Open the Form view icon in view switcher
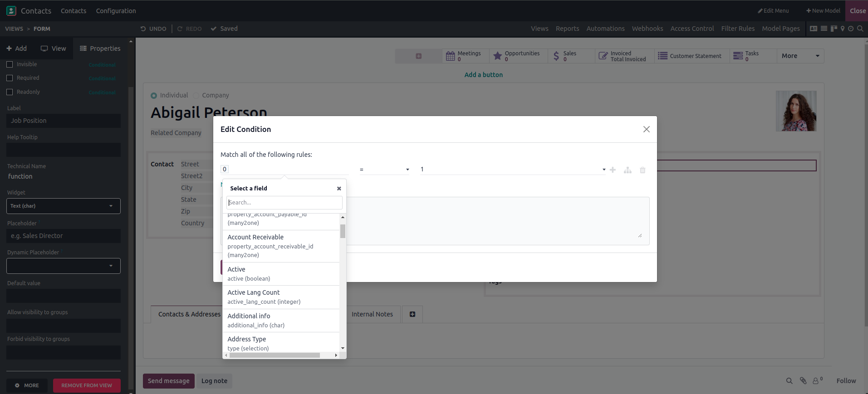 pos(814,29)
